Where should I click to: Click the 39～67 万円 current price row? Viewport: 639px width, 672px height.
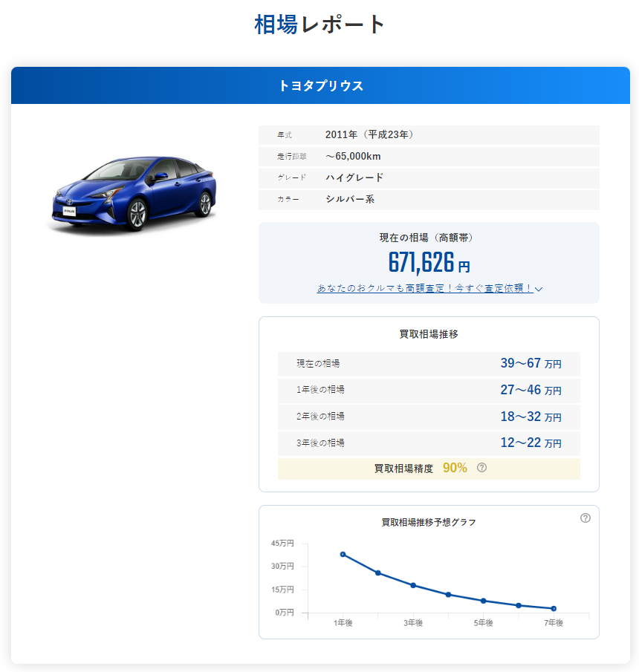coord(429,364)
